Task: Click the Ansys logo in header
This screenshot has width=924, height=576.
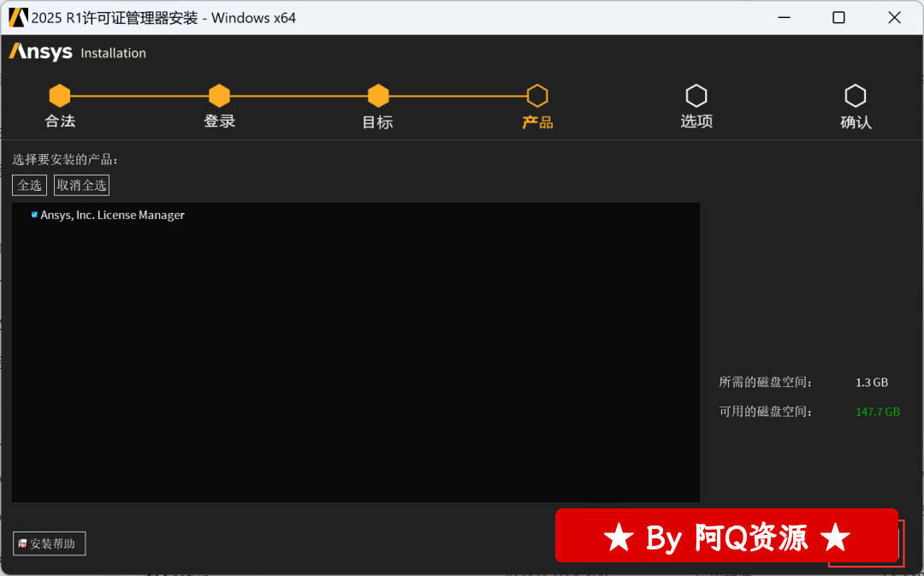Action: click(x=41, y=52)
